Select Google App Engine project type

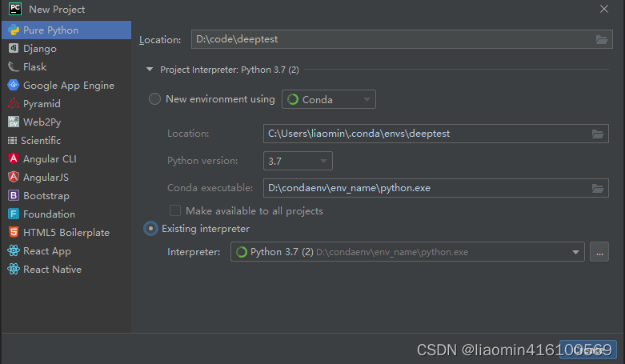click(x=66, y=86)
